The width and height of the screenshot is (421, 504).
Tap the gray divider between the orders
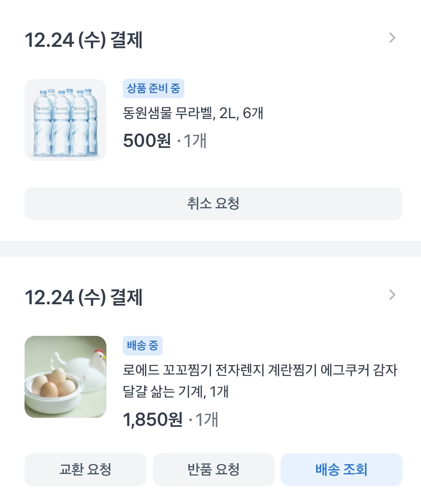point(210,249)
